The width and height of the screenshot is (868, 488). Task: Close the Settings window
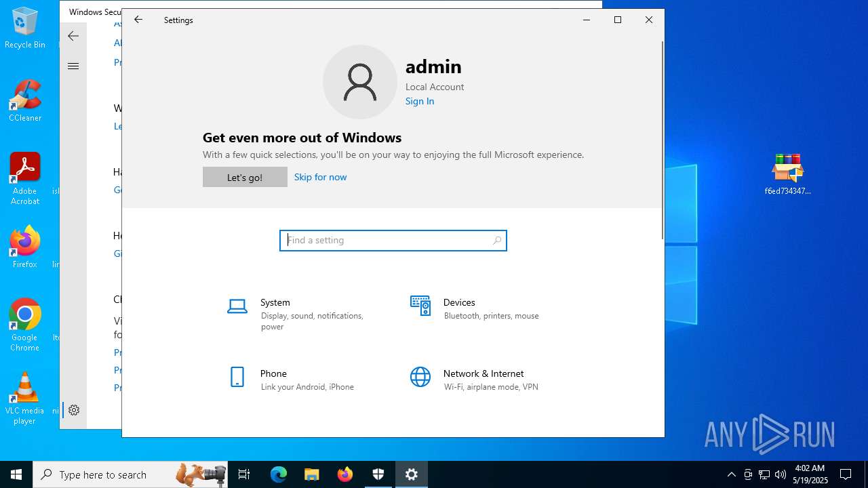(x=649, y=20)
